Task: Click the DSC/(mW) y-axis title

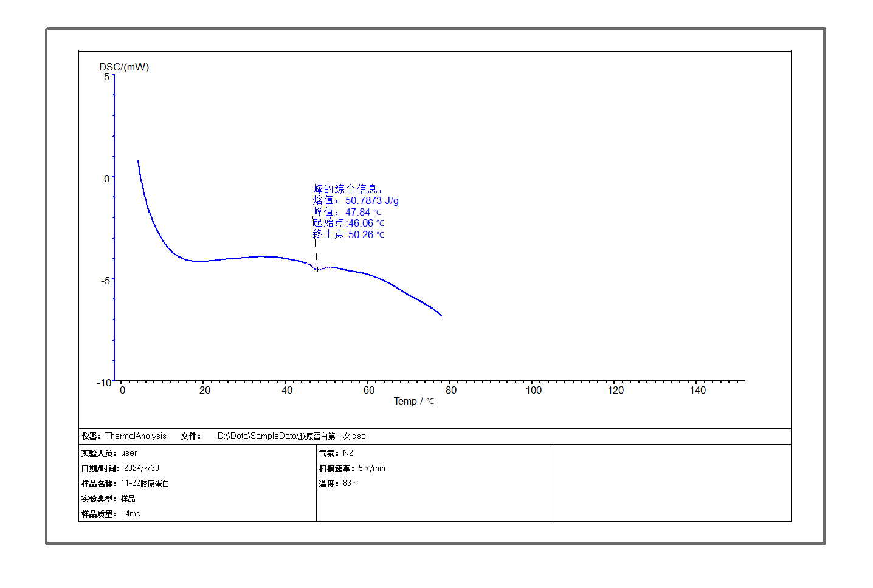Action: click(124, 67)
